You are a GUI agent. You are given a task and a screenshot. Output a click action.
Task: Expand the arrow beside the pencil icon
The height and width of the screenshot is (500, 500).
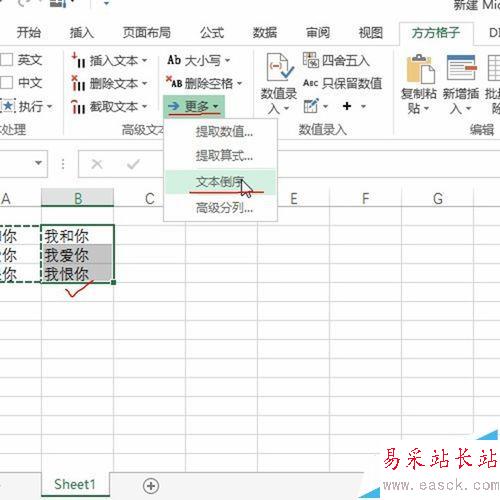point(326,107)
